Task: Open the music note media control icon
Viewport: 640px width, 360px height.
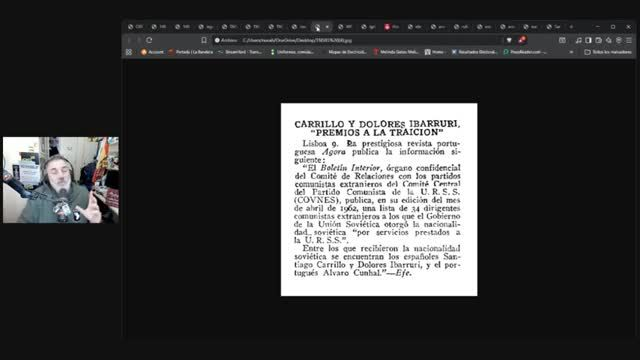Action: coord(578,40)
